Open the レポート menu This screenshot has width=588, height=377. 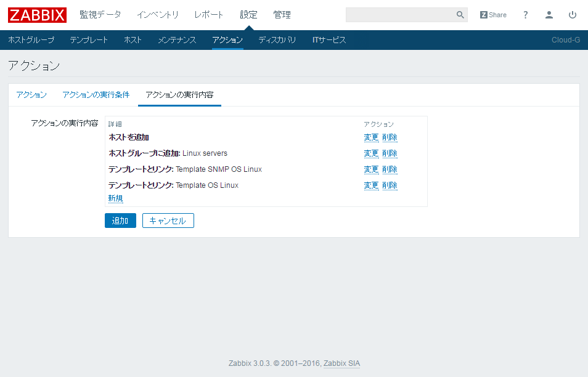[208, 14]
